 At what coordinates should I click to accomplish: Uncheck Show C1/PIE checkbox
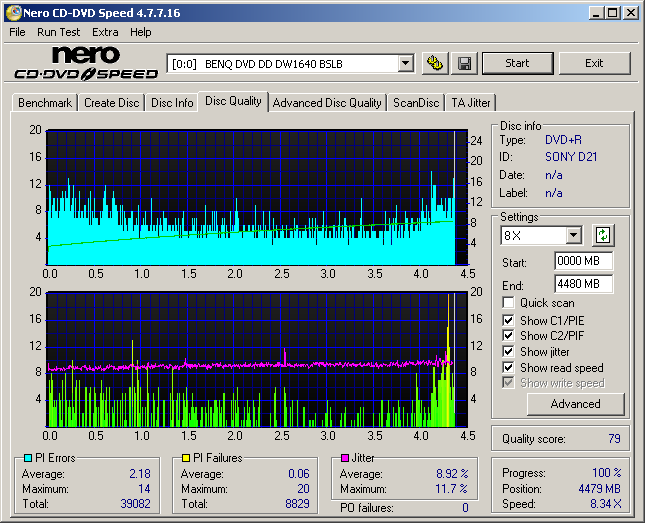coord(509,320)
